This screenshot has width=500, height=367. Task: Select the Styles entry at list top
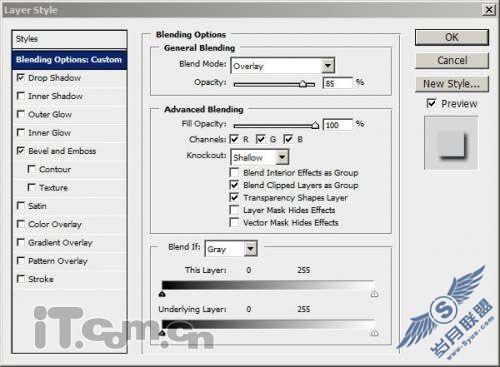point(69,39)
